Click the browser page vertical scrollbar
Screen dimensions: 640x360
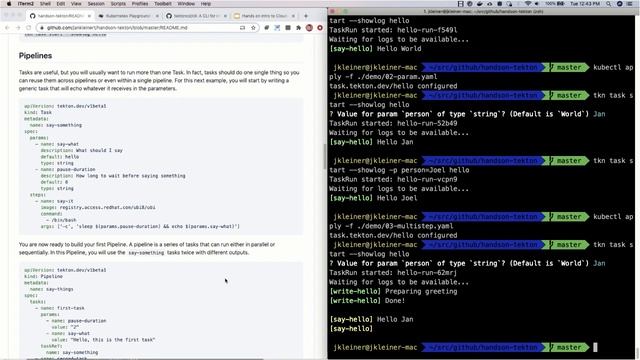point(324,157)
